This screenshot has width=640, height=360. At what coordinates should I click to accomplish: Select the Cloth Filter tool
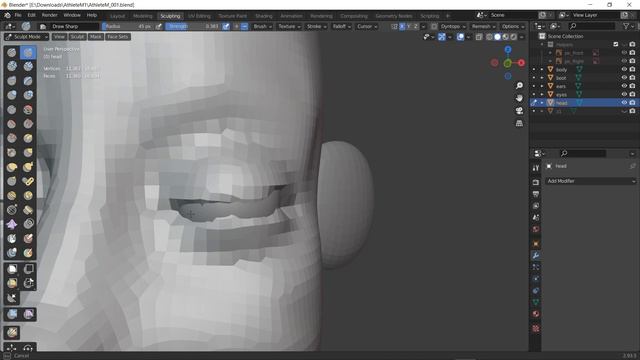(x=28, y=314)
